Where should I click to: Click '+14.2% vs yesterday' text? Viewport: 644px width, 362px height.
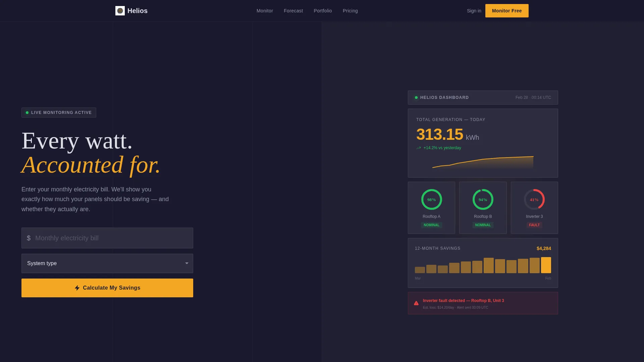442,148
